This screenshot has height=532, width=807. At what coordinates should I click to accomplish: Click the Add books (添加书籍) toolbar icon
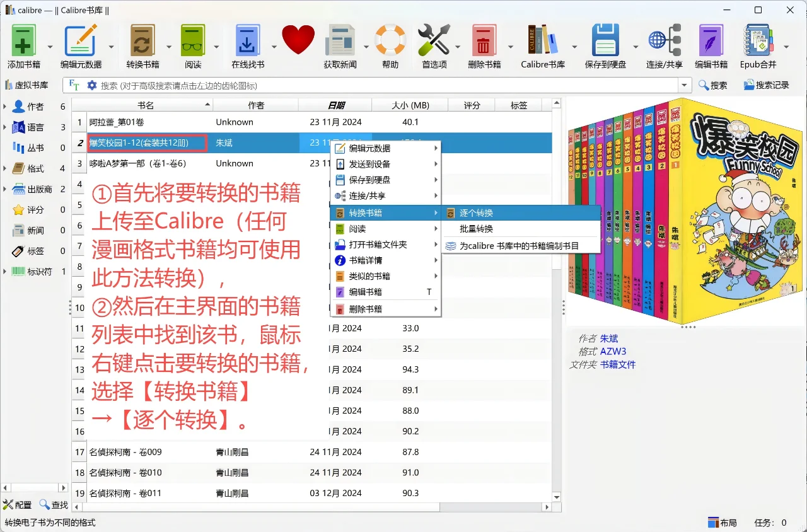pos(24,40)
